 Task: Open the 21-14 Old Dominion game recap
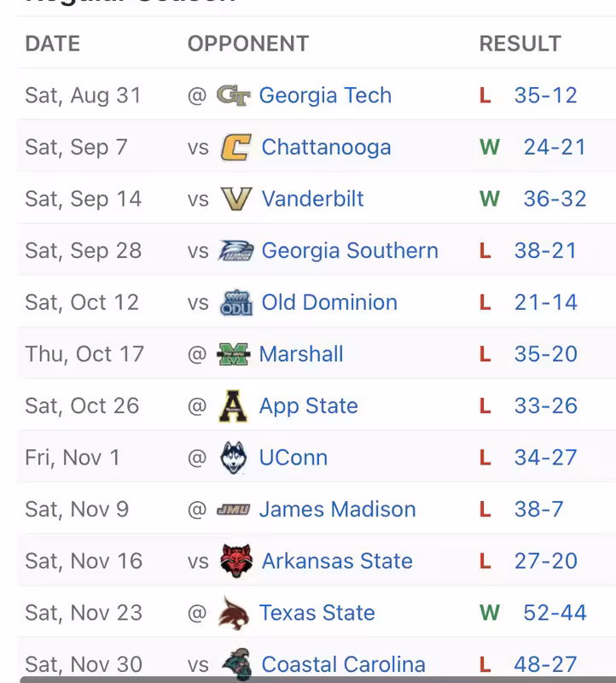tap(545, 302)
